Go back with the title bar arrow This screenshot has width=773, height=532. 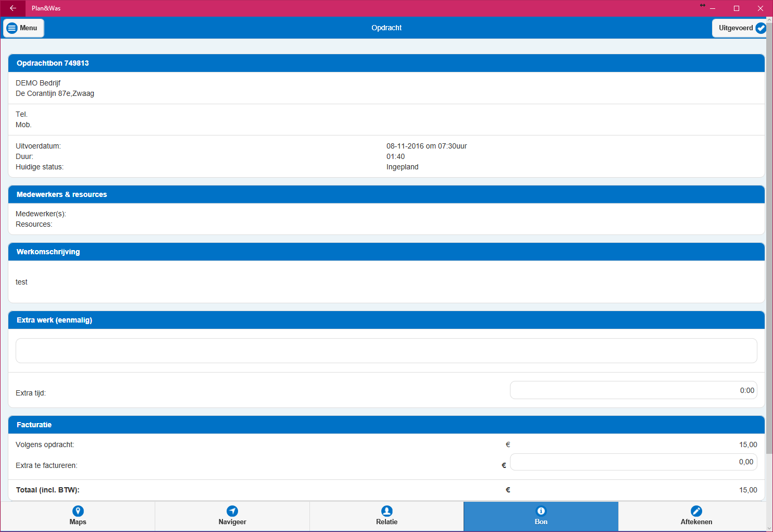13,8
